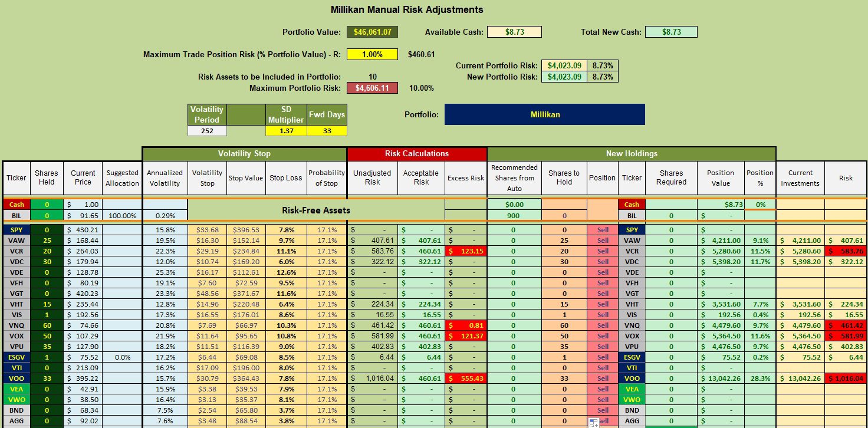Click VHT stop value $220.48

(246, 304)
